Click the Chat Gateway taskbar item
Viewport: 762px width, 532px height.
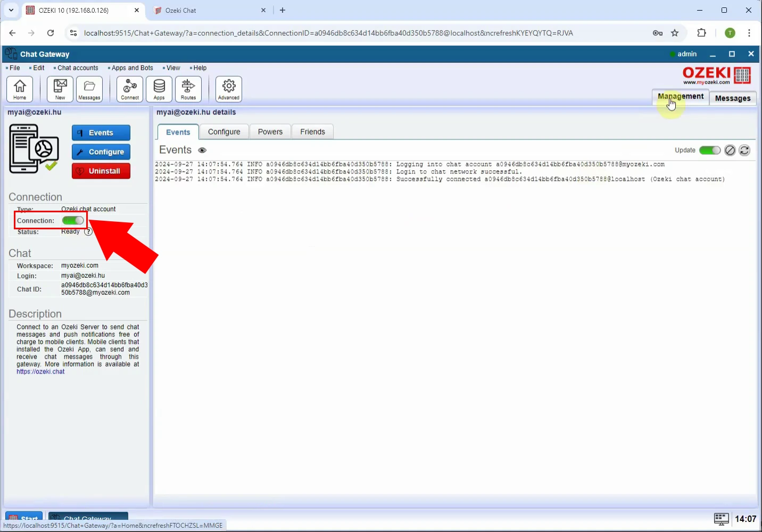[x=88, y=516]
